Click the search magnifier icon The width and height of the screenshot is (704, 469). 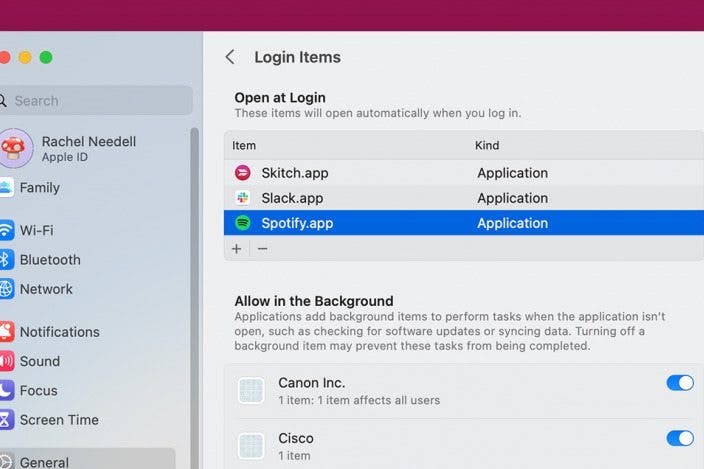(3, 101)
